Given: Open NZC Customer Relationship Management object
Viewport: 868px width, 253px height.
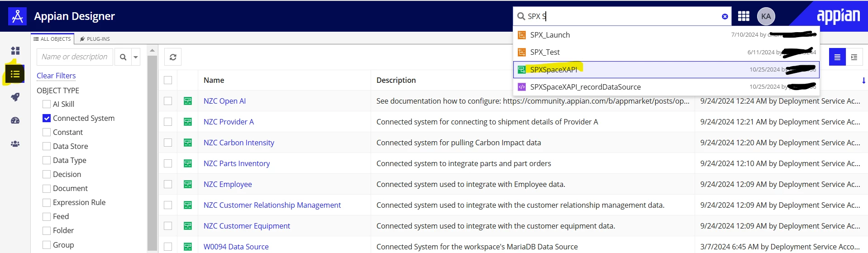Looking at the screenshot, I should 272,205.
